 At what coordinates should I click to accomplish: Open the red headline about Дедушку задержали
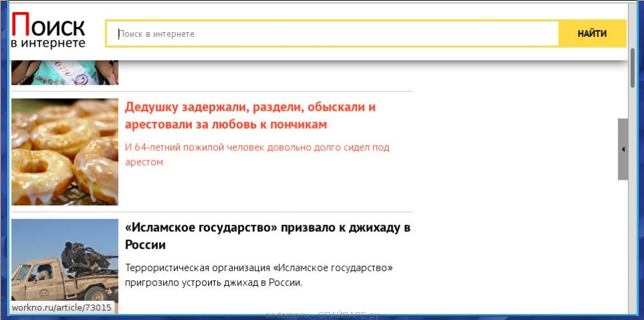(x=250, y=115)
